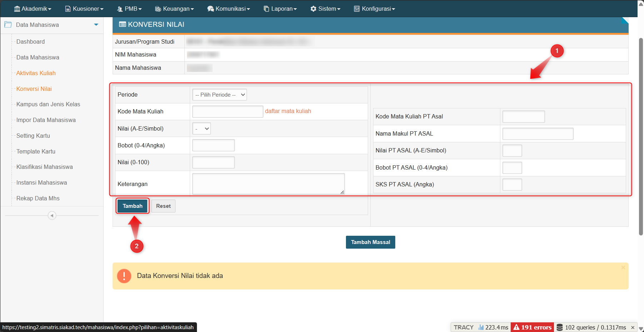Image resolution: width=644 pixels, height=332 pixels.
Task: Expand the Data Mahasiswa sidebar arrow
Action: coord(96,25)
